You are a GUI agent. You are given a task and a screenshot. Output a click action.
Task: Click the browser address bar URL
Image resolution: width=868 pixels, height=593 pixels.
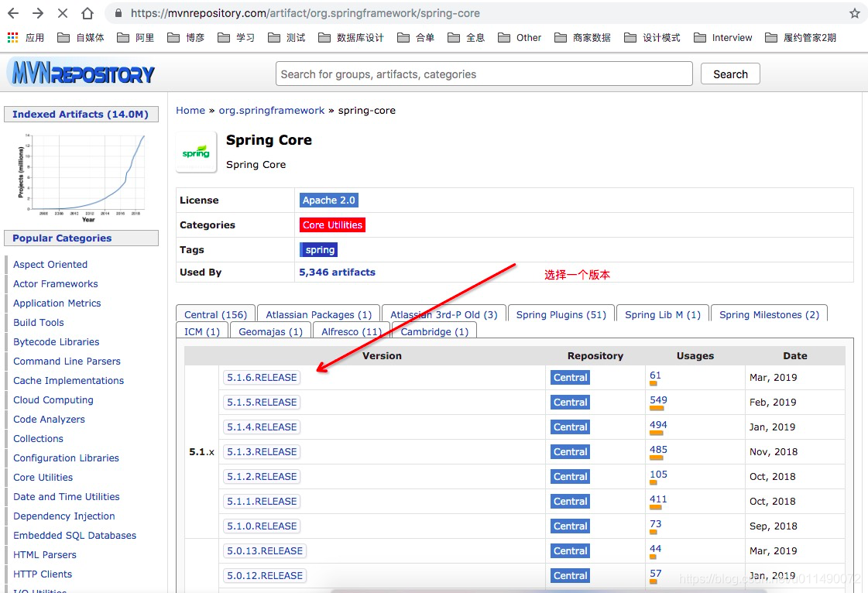(x=305, y=13)
